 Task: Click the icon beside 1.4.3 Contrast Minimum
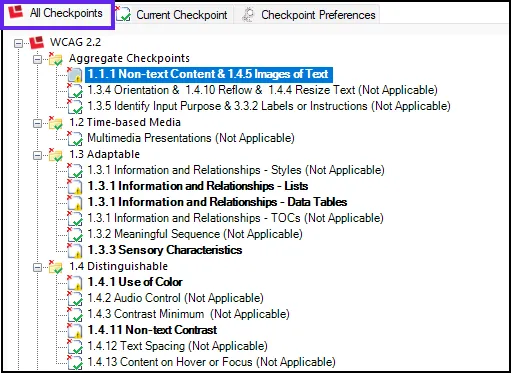click(x=75, y=314)
